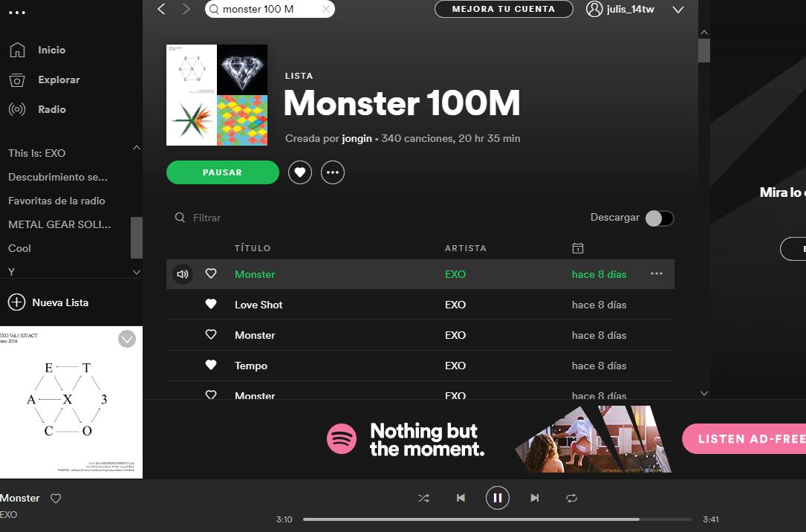The width and height of the screenshot is (806, 532).
Task: Go back with the left arrow
Action: pyautogui.click(x=161, y=9)
